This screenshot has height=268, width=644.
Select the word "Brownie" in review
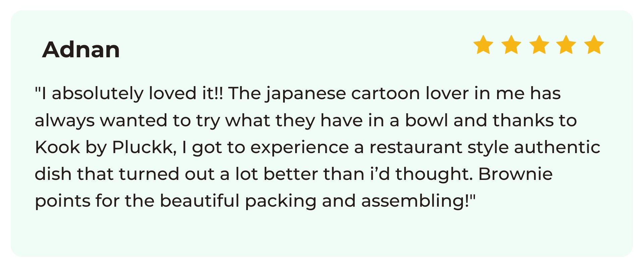click(515, 174)
